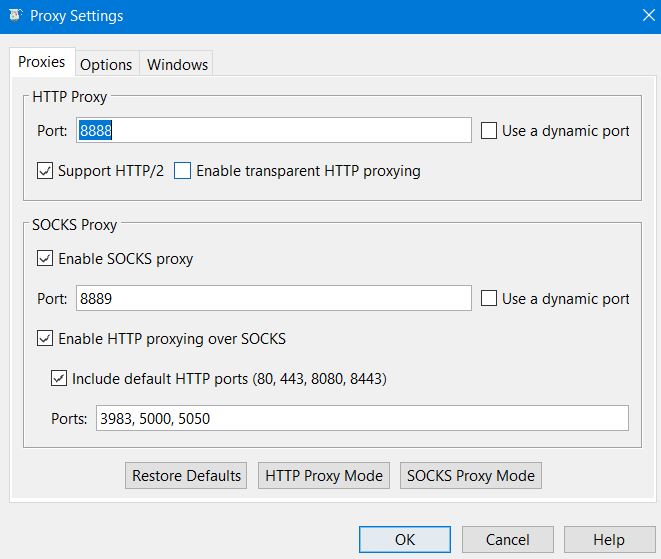Viewport: 661px width, 559px height.
Task: Open the Windows tab
Action: (x=177, y=64)
